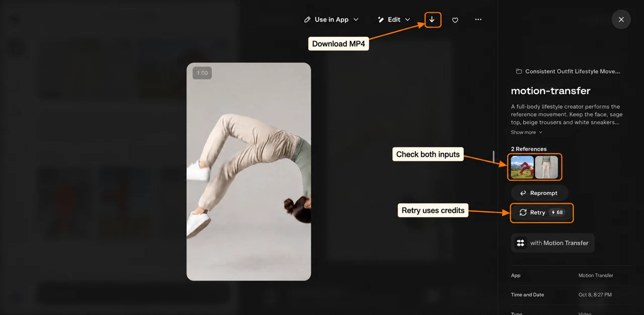Viewport: 644px width, 315px height.
Task: Click the 68 credits badge on Retry
Action: tap(557, 213)
